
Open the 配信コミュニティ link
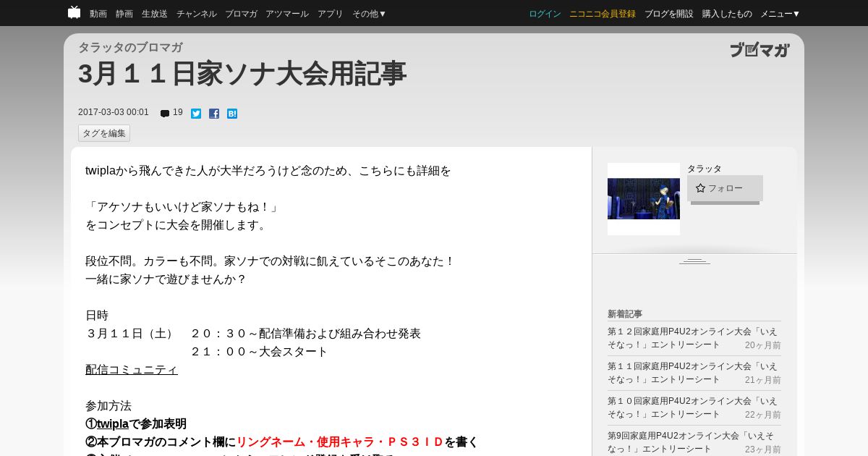tap(132, 370)
